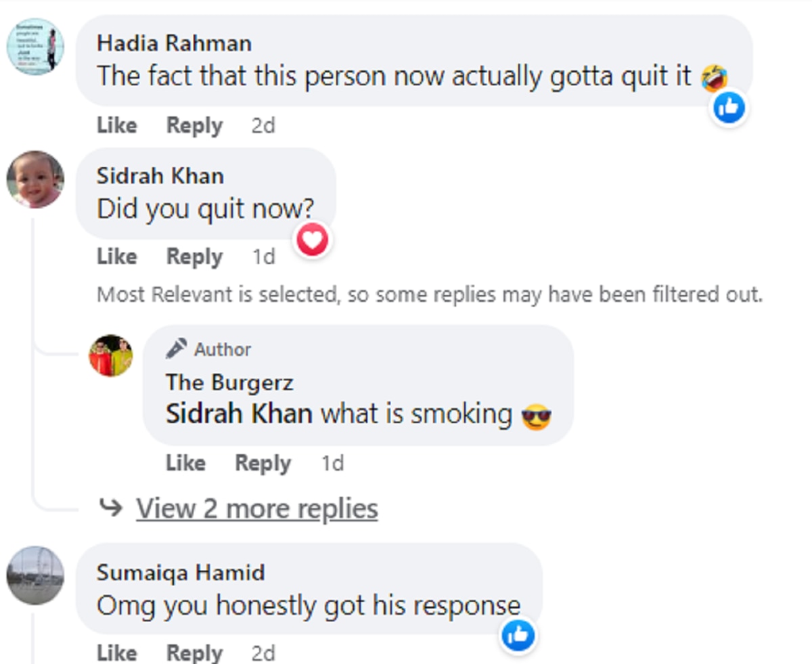Open Hadia Rahman's name link

(174, 43)
